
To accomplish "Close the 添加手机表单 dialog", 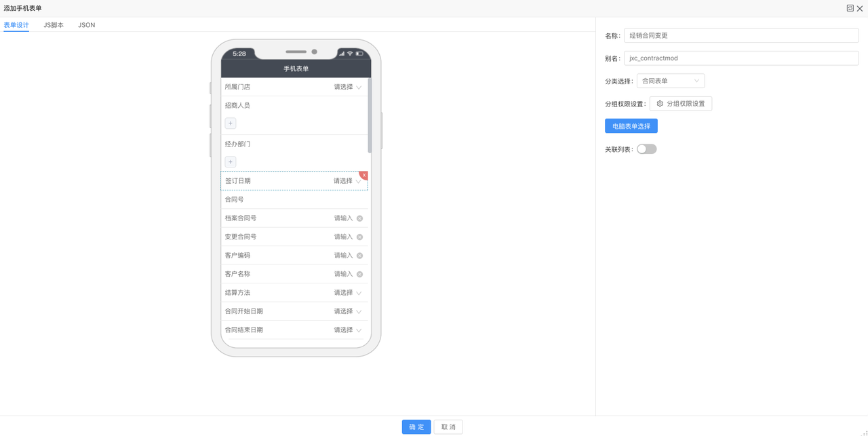I will pos(860,9).
